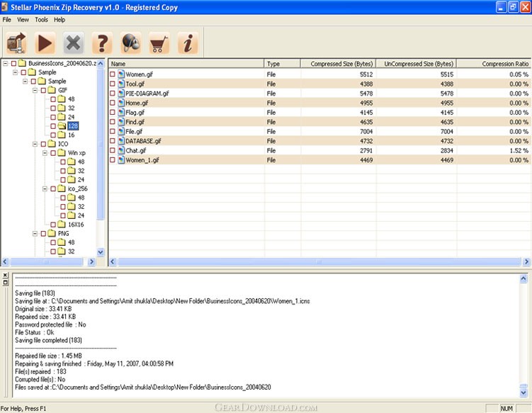Select the Win xp folder label in tree
This screenshot has width=532, height=413.
click(77, 153)
